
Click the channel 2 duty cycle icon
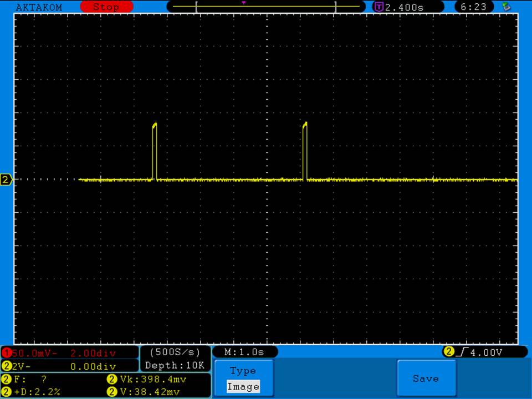[x=6, y=392]
